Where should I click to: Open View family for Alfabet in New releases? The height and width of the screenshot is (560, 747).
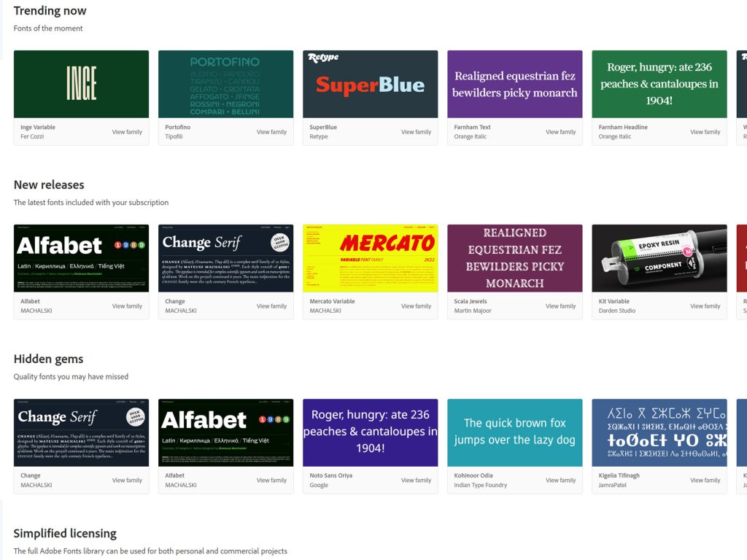click(125, 306)
